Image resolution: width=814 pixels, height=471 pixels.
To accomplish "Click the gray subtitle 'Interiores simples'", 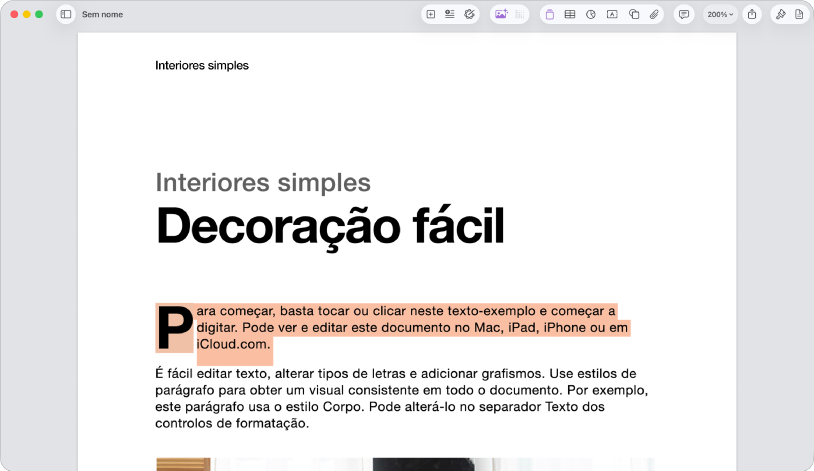I will pyautogui.click(x=263, y=182).
